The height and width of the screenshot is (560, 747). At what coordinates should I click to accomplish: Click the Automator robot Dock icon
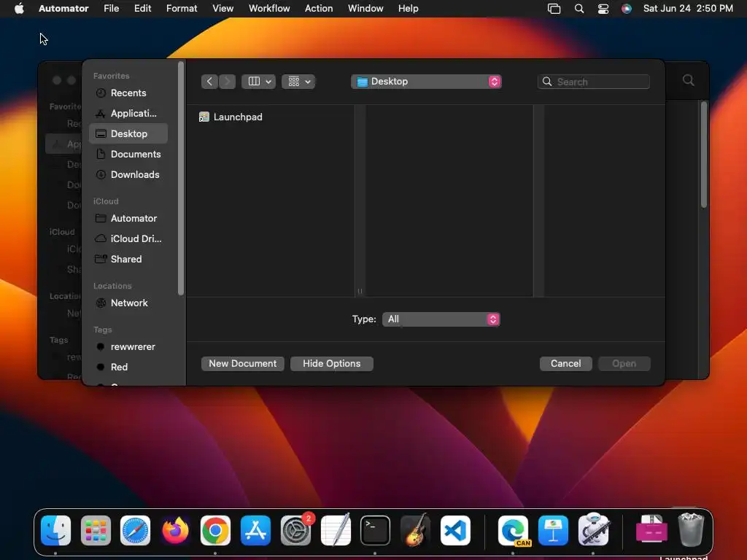pos(593,530)
